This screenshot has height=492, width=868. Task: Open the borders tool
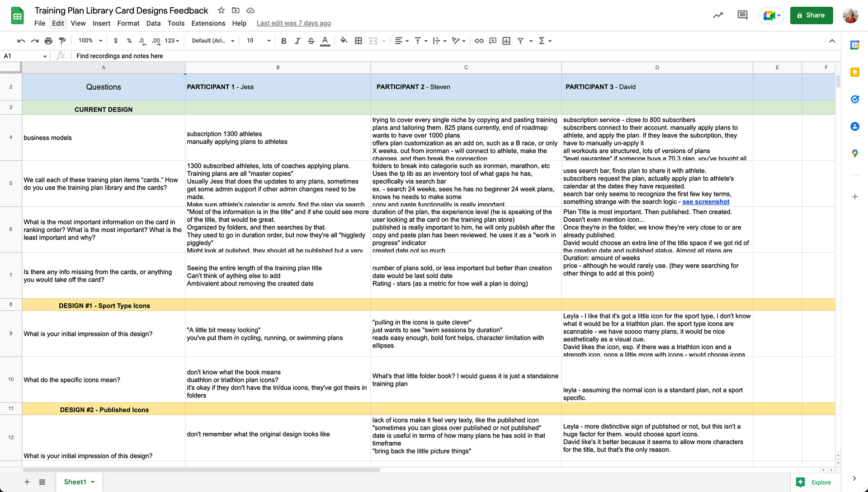coord(359,41)
